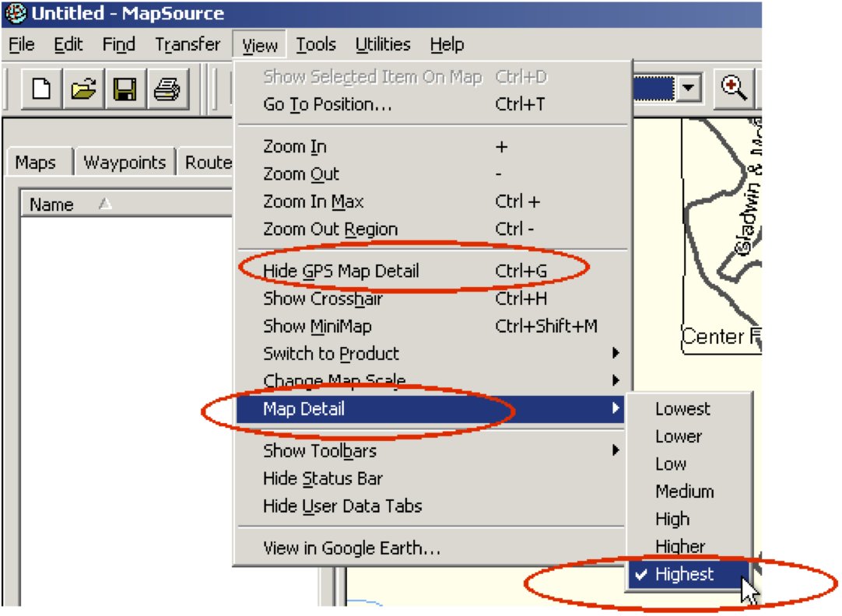This screenshot has width=842, height=616.
Task: Open the Transfer menu
Action: click(188, 44)
